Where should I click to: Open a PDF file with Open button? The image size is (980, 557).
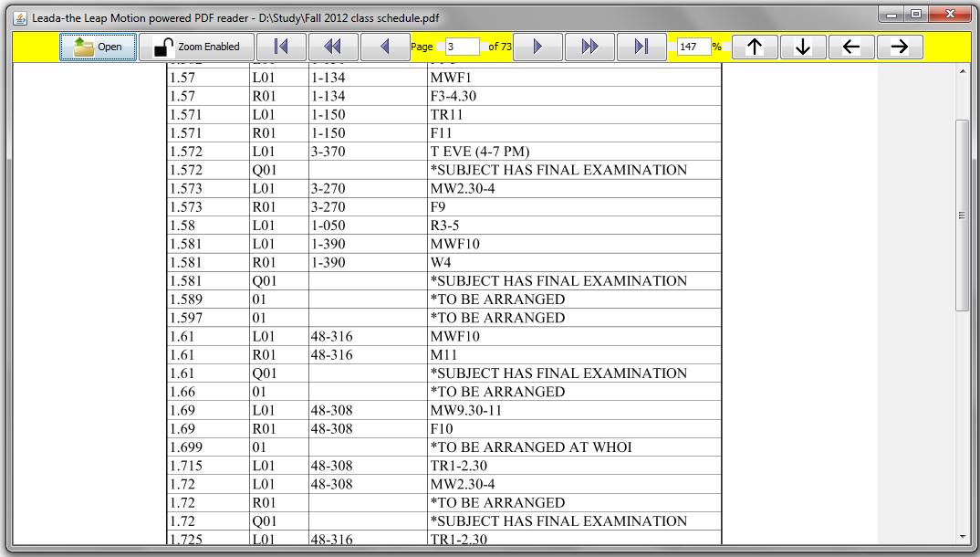(99, 47)
